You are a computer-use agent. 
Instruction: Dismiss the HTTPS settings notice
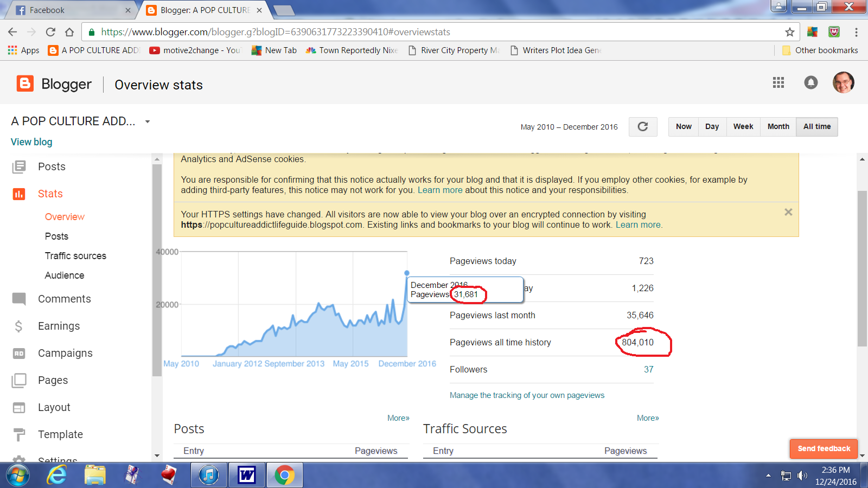pos(788,212)
